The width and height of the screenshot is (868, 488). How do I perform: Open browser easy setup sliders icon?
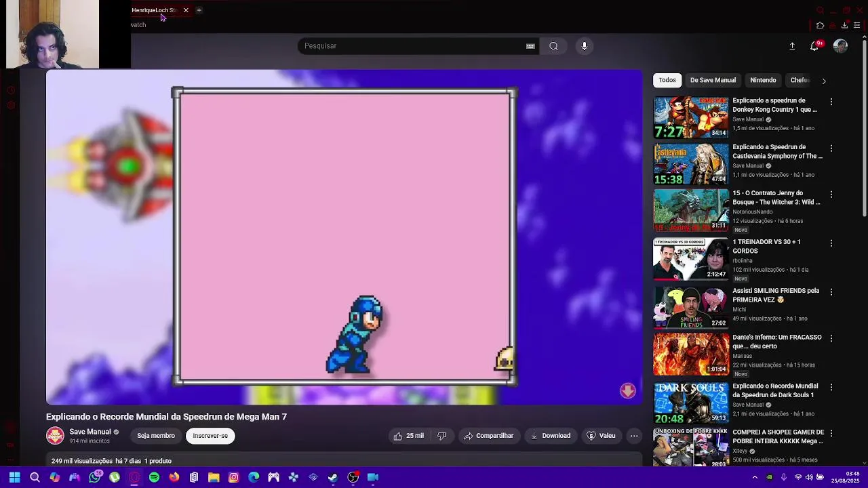point(857,26)
